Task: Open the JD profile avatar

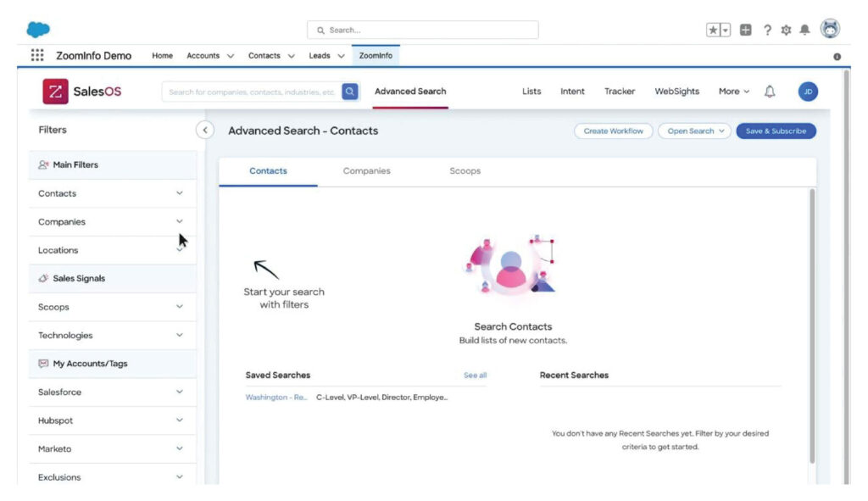Action: coord(808,92)
